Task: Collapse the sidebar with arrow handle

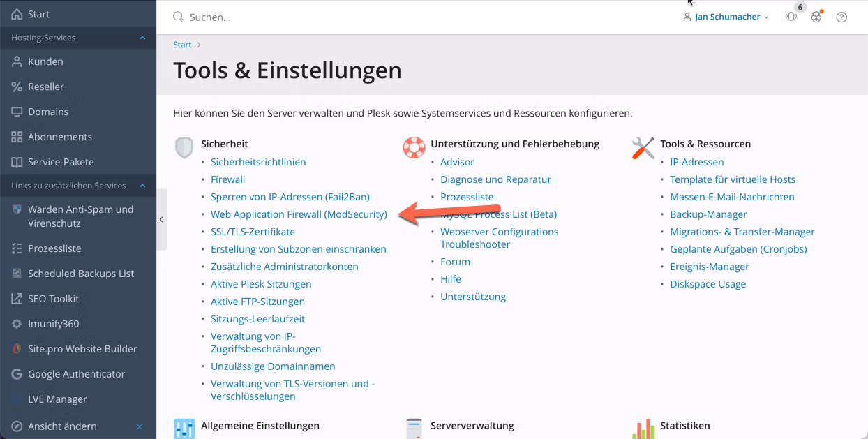Action: (161, 219)
